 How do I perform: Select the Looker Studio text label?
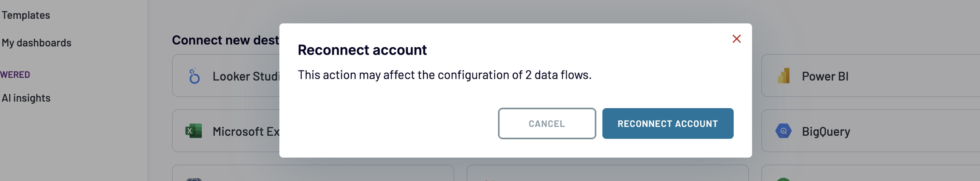[x=246, y=76]
